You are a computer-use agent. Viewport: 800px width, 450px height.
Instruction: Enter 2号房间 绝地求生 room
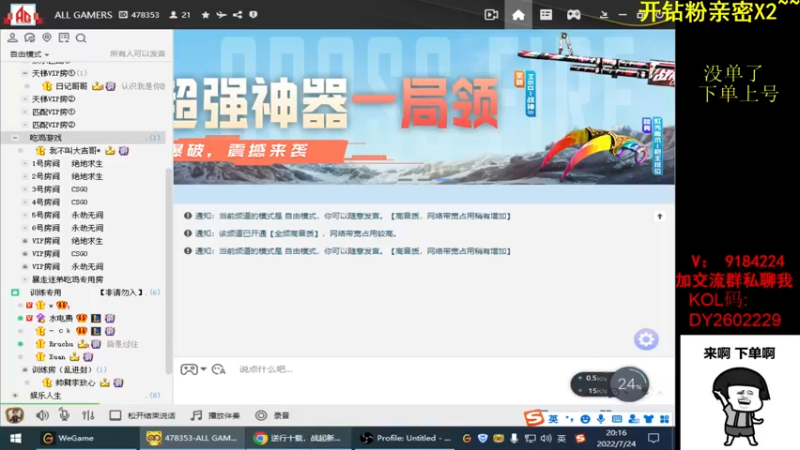[67, 177]
